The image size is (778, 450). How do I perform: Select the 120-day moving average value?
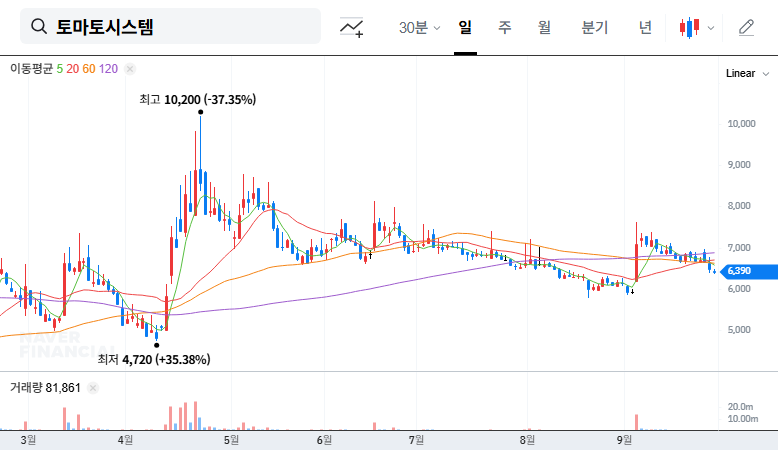tap(108, 69)
